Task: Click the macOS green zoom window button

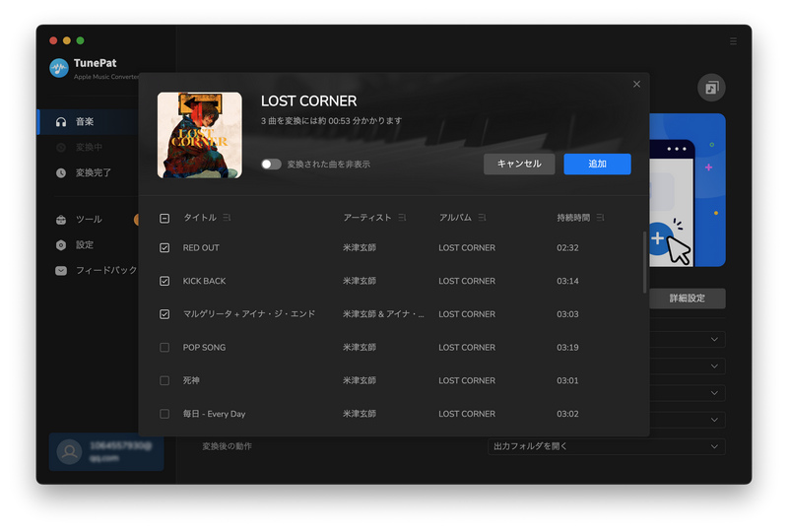Action: pos(81,40)
